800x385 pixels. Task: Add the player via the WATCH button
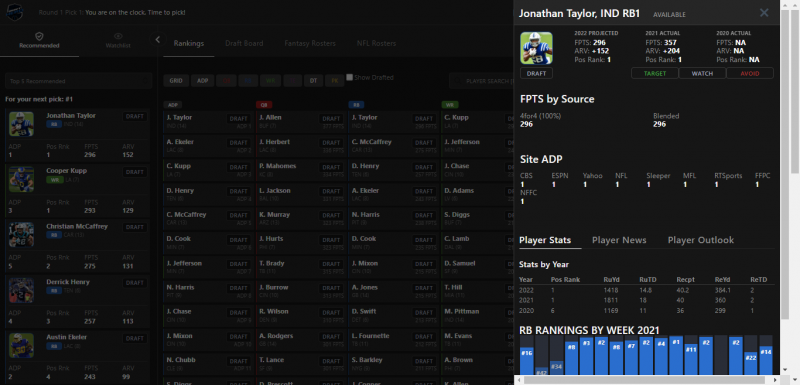coord(702,73)
